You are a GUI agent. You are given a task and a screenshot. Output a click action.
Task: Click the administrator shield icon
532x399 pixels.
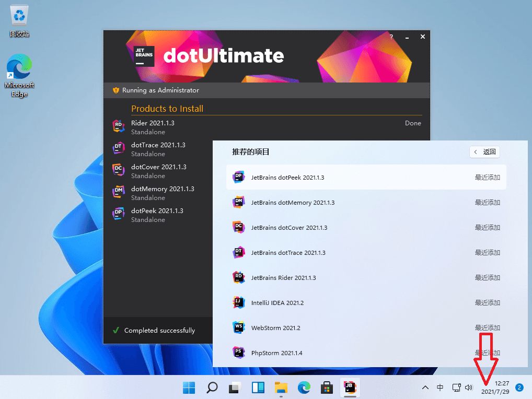115,90
